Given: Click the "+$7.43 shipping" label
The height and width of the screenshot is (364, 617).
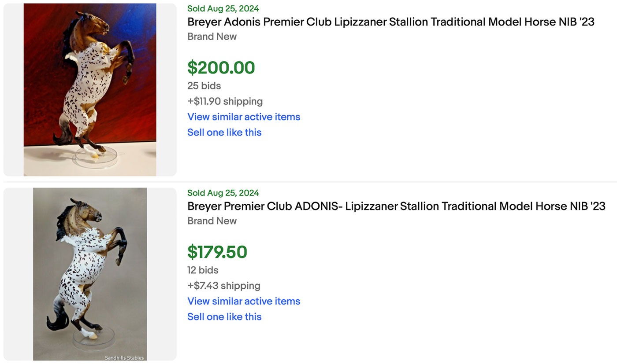Looking at the screenshot, I should (224, 286).
